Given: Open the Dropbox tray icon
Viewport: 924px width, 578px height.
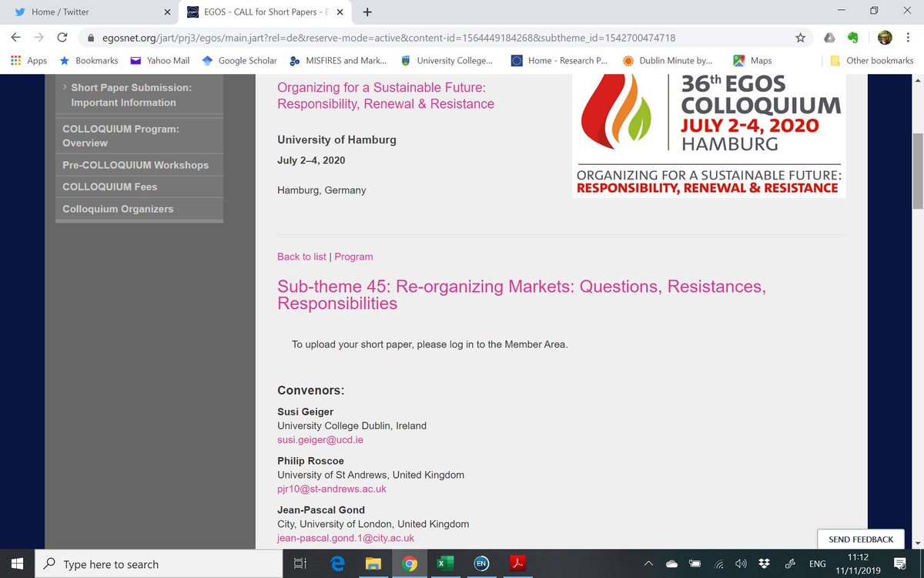Looking at the screenshot, I should [x=763, y=564].
